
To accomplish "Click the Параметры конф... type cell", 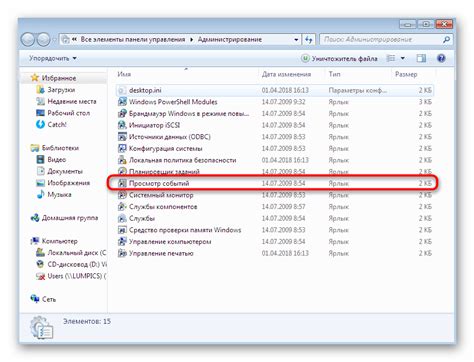I will pyautogui.click(x=357, y=90).
